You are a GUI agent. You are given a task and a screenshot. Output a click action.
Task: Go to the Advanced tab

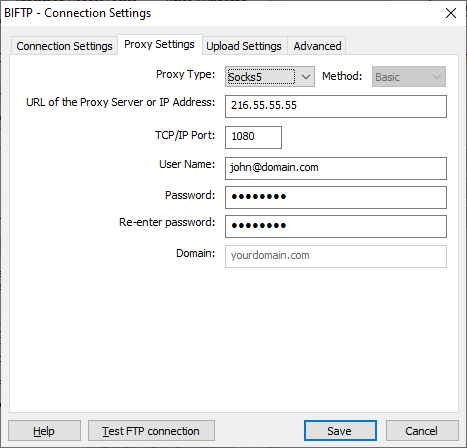click(x=317, y=46)
